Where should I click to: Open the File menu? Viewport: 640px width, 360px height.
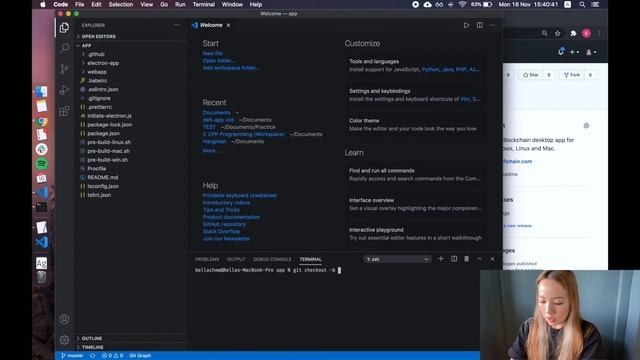(x=80, y=4)
